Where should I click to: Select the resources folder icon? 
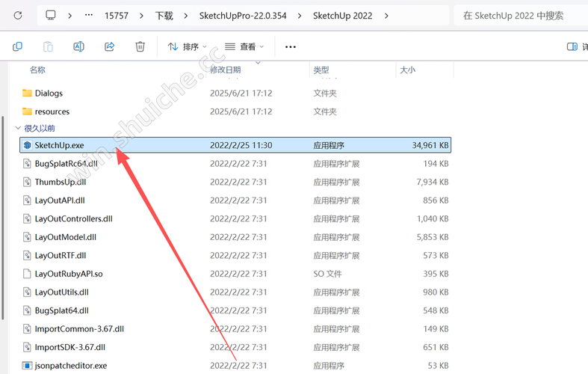27,111
